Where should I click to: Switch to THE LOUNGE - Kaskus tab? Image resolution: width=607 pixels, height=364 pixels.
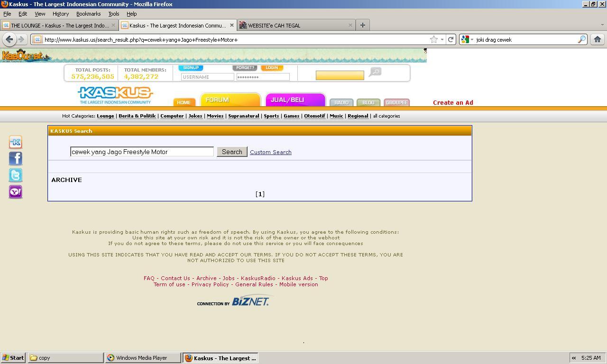pos(59,25)
